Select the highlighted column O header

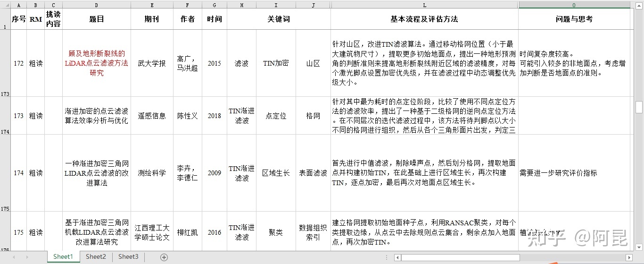pyautogui.click(x=574, y=5)
